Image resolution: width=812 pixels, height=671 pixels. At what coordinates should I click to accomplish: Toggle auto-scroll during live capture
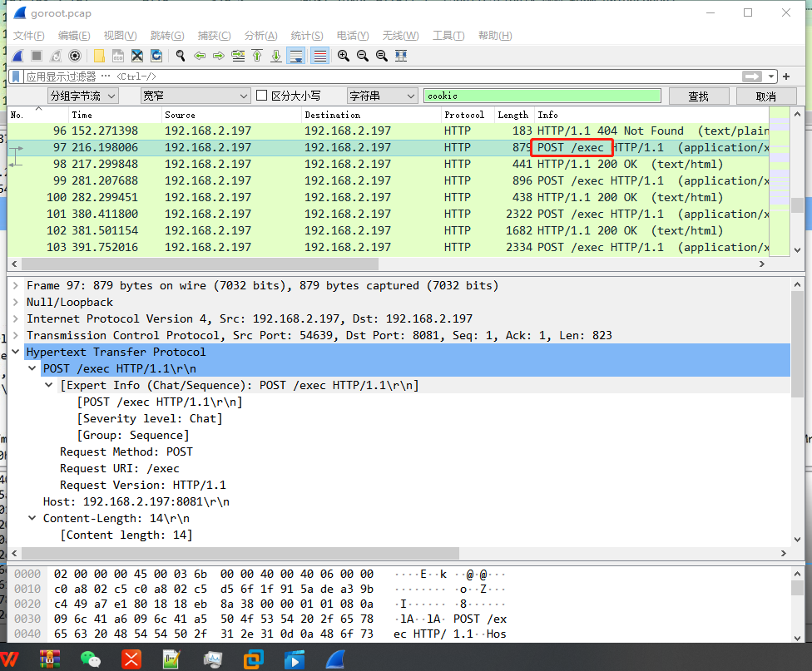[296, 56]
